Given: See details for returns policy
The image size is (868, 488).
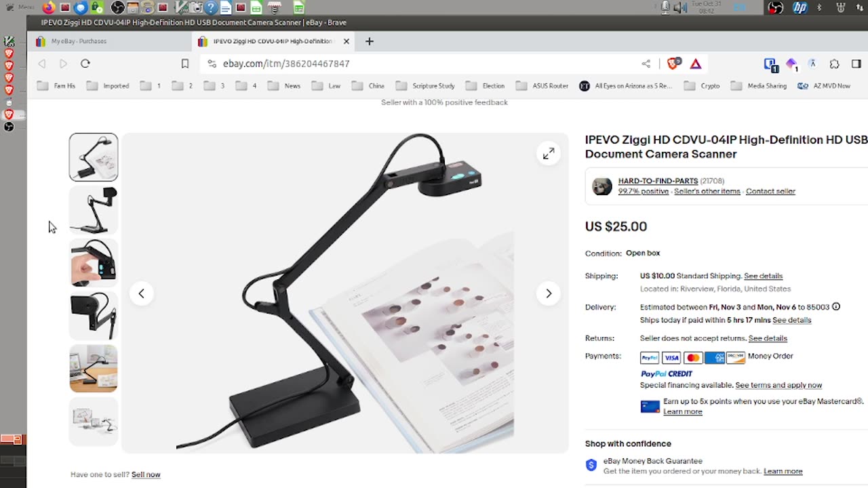Looking at the screenshot, I should pos(768,338).
